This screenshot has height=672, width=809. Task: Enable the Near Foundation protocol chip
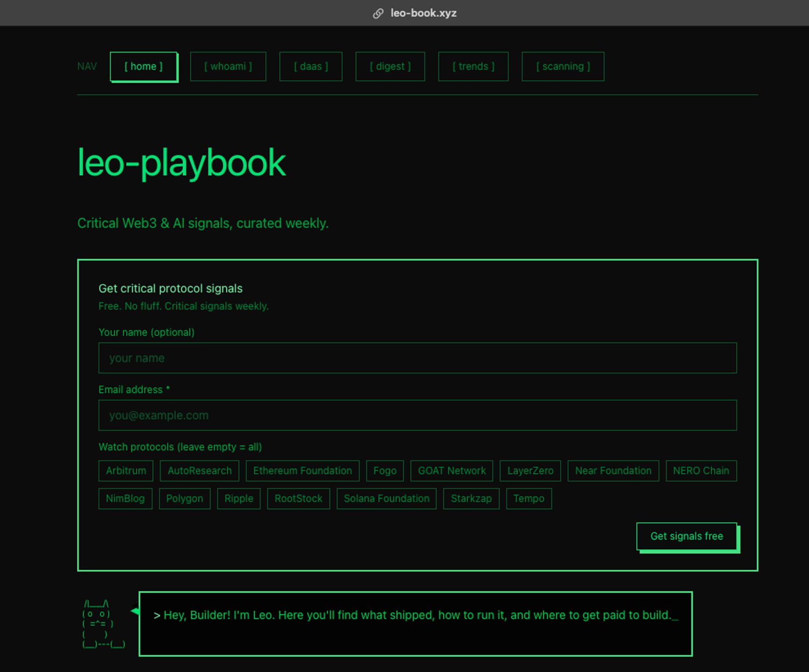point(613,471)
